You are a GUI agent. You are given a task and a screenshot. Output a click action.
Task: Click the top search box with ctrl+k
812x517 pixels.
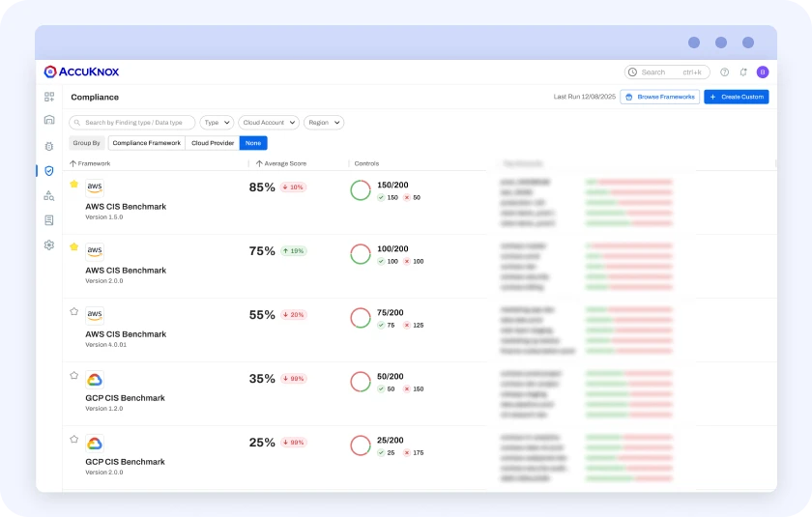point(667,72)
